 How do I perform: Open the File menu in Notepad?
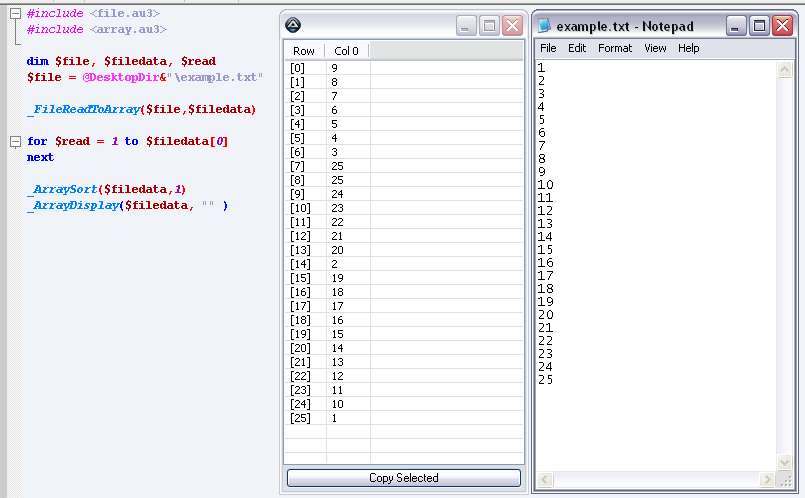pyautogui.click(x=548, y=48)
